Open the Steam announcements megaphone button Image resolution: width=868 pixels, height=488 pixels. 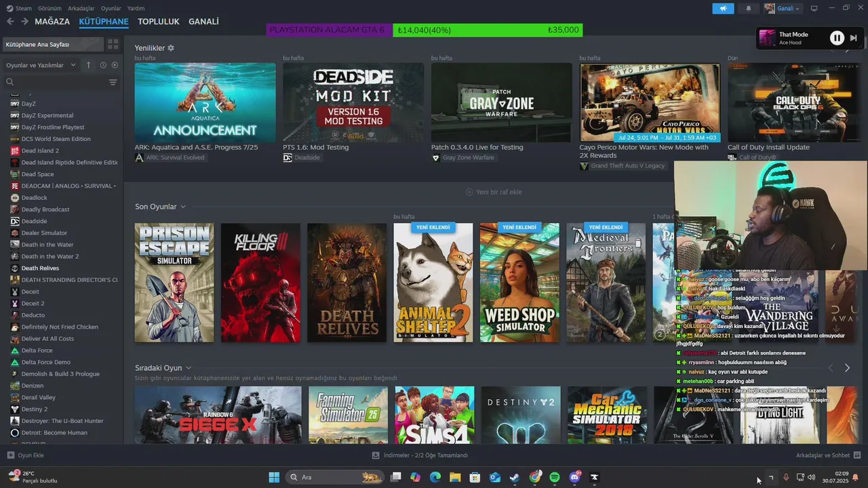coord(723,8)
